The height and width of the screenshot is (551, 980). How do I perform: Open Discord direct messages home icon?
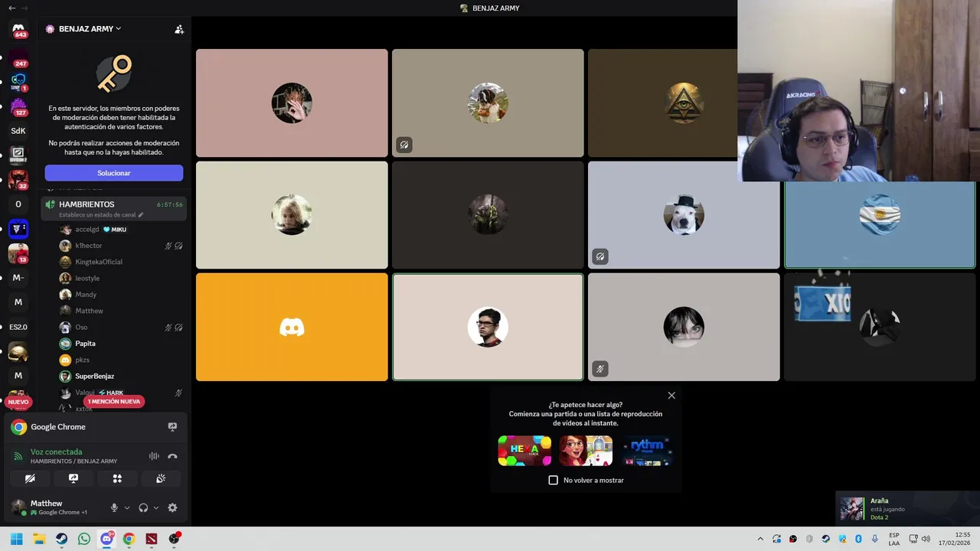(x=18, y=29)
